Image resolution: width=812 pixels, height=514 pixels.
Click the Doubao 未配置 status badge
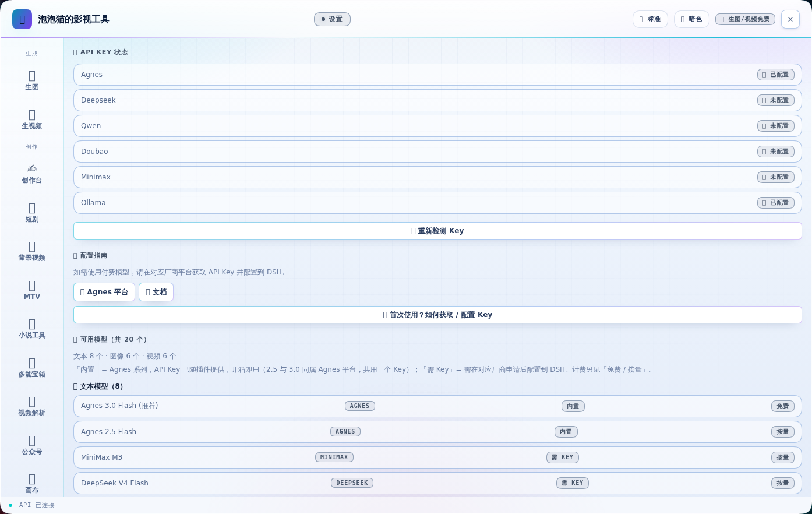click(776, 152)
